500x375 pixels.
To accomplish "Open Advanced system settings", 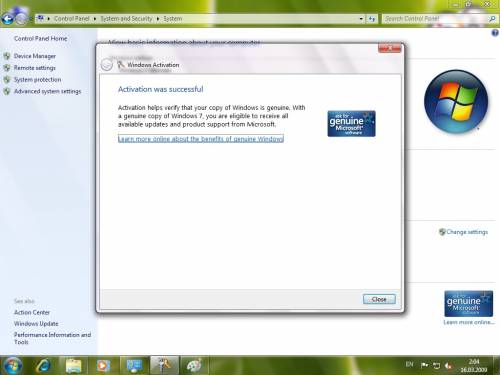I will coord(47,91).
